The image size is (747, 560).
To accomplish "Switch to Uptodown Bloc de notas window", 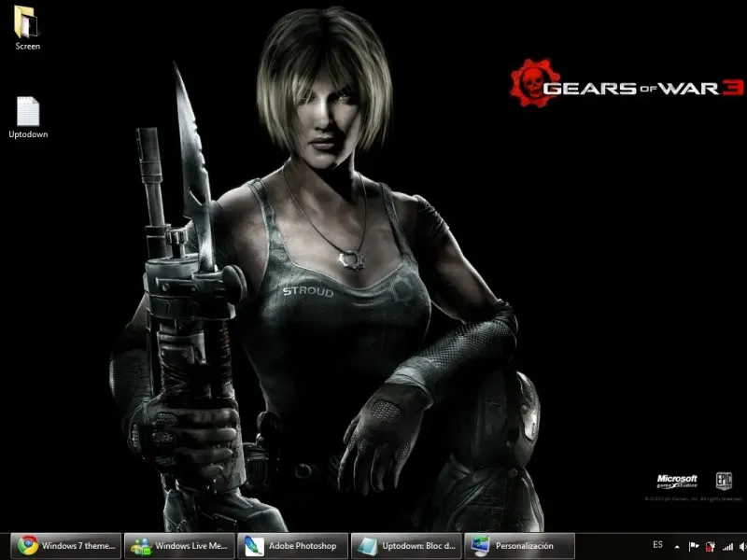I will [x=406, y=546].
